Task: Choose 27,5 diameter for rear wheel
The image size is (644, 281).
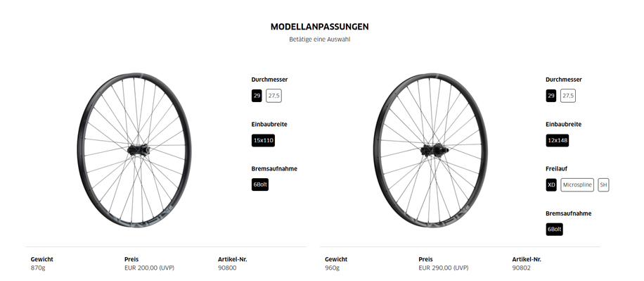Action: 567,96
